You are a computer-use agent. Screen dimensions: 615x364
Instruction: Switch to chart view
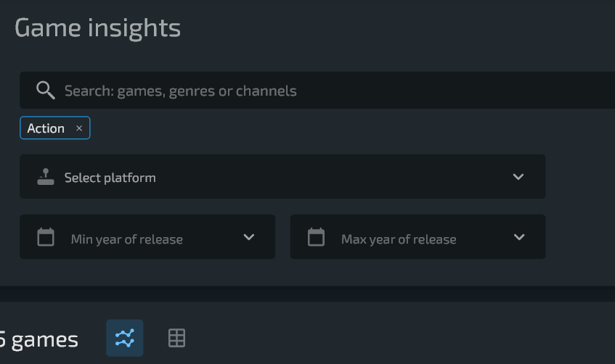tap(125, 338)
